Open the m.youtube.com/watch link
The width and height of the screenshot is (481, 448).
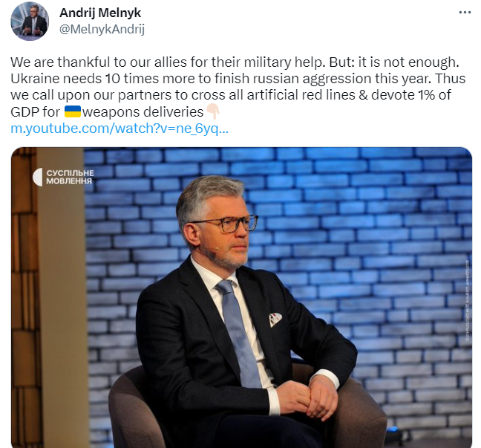pyautogui.click(x=120, y=129)
